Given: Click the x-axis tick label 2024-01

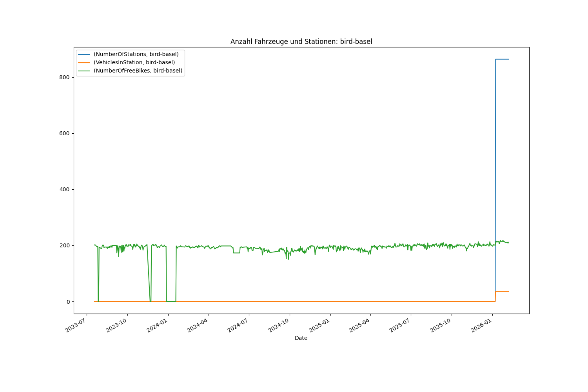Looking at the screenshot, I should coord(157,325).
